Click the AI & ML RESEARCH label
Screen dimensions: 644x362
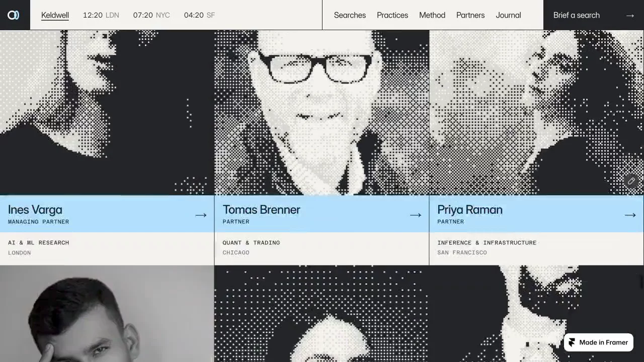pos(39,242)
